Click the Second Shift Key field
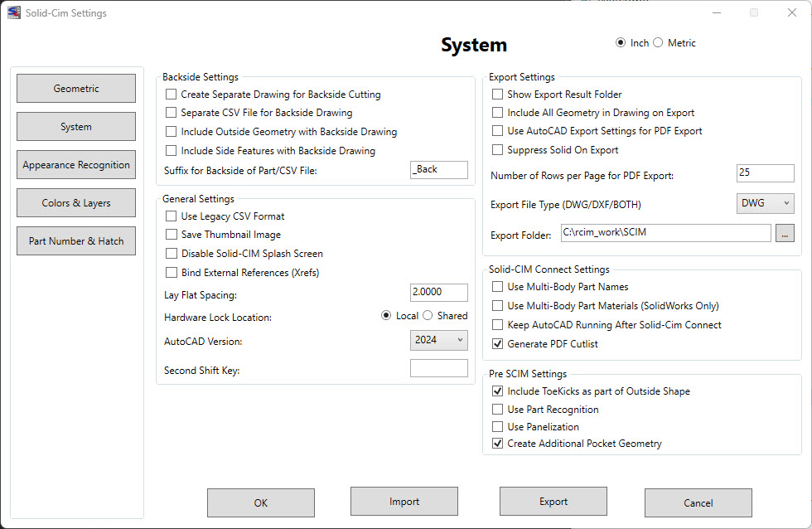This screenshot has width=812, height=529. pos(438,368)
